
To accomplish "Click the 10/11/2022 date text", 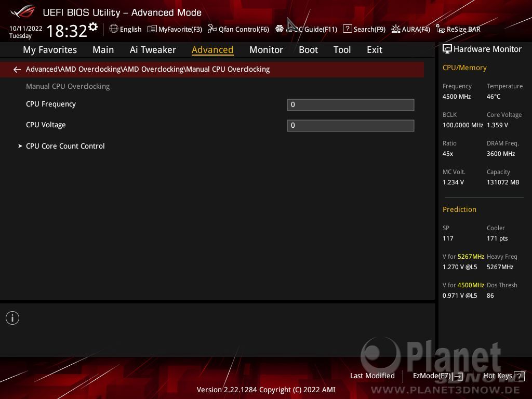I will 26,29.
